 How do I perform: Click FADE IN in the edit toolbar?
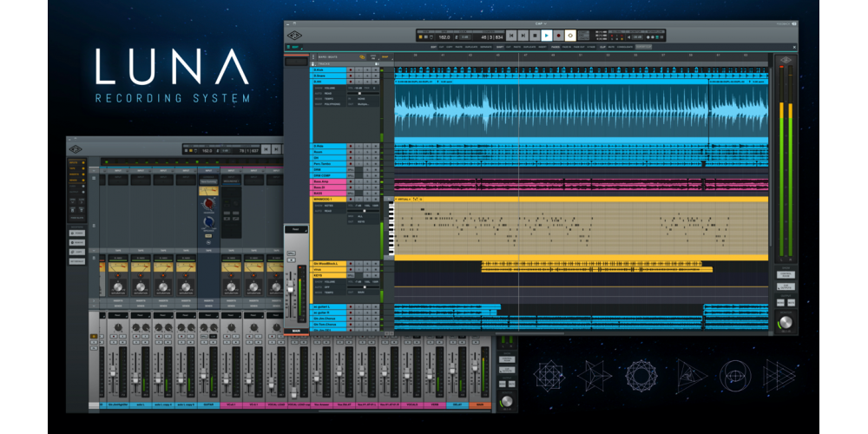tap(566, 47)
